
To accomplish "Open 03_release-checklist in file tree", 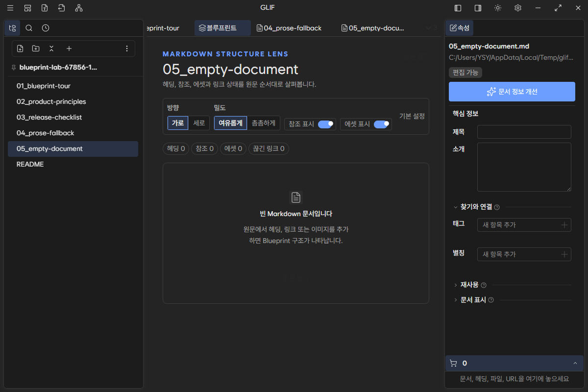I will pyautogui.click(x=73, y=117).
